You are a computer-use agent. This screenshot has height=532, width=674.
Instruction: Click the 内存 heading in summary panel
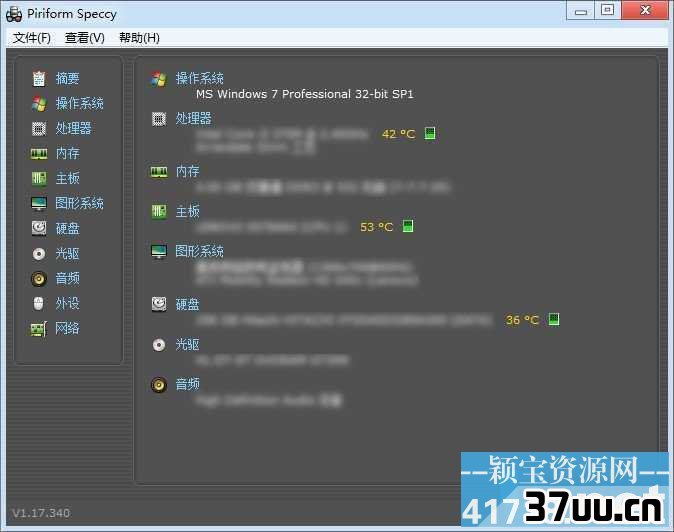(187, 171)
